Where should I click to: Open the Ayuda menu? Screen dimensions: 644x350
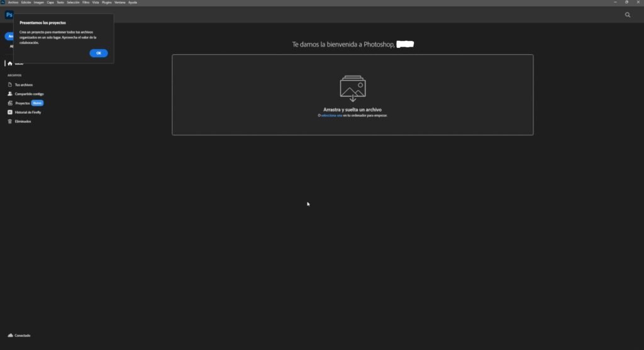(133, 3)
